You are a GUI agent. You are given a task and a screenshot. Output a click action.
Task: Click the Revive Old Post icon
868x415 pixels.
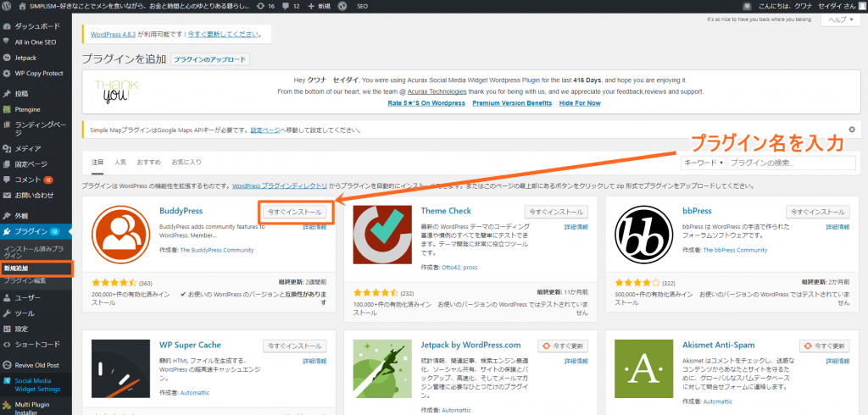point(7,365)
